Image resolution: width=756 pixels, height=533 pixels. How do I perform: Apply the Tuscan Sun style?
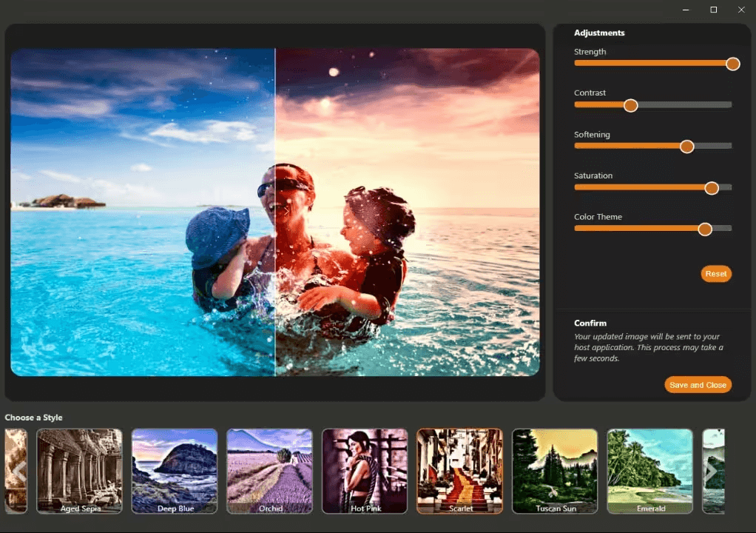pyautogui.click(x=555, y=471)
